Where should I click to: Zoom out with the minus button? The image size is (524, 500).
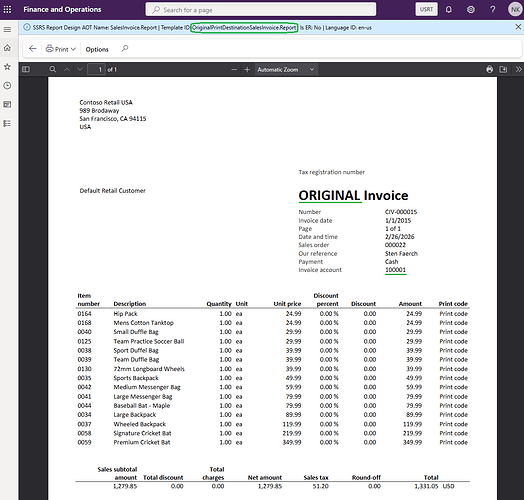click(x=234, y=69)
